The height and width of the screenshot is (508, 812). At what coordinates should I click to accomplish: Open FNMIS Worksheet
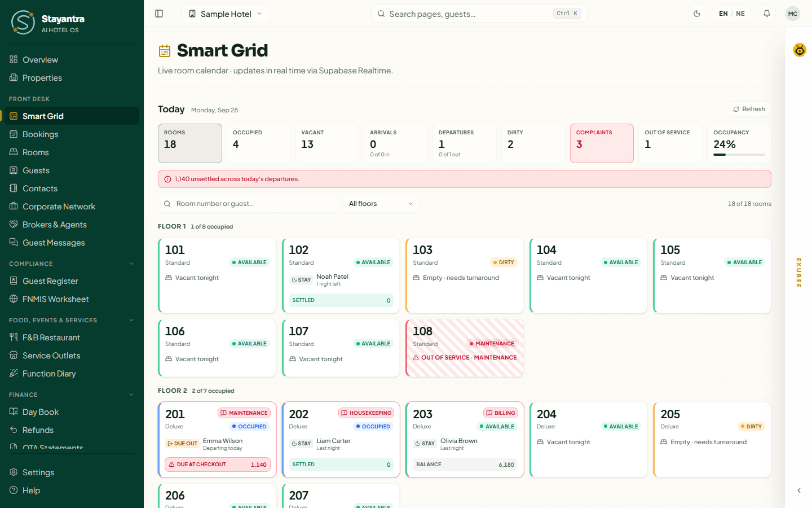72,299
